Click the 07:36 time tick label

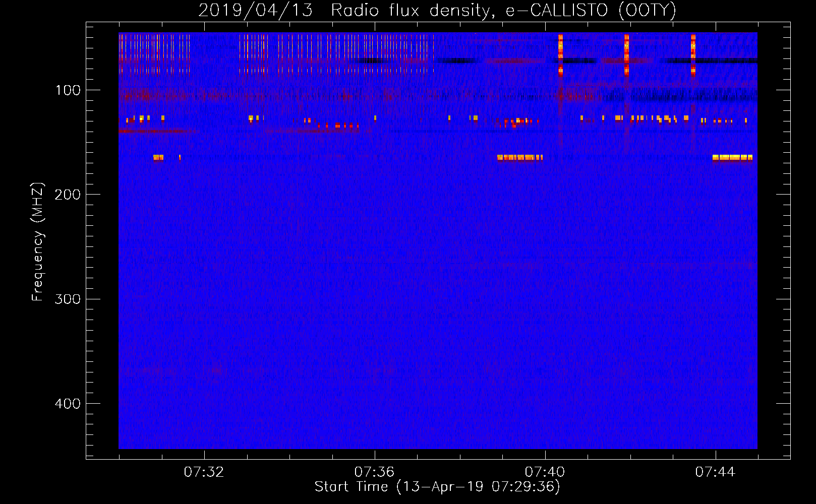(x=374, y=472)
